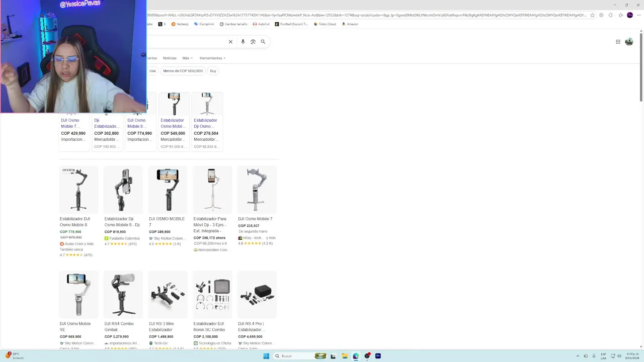Open DJI OSMO MOBILE 7 product image
This screenshot has height=362, width=644.
pyautogui.click(x=168, y=190)
